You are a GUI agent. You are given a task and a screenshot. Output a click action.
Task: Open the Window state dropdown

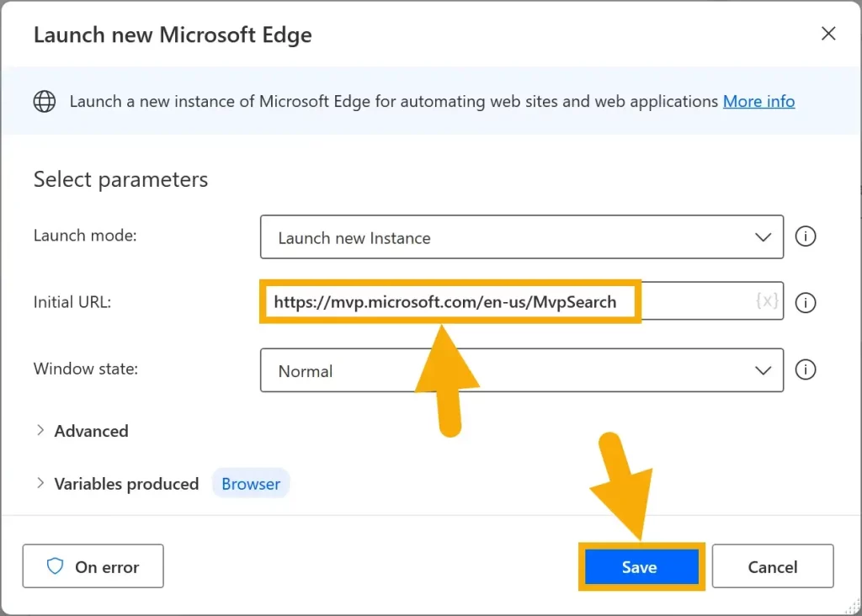click(x=521, y=370)
